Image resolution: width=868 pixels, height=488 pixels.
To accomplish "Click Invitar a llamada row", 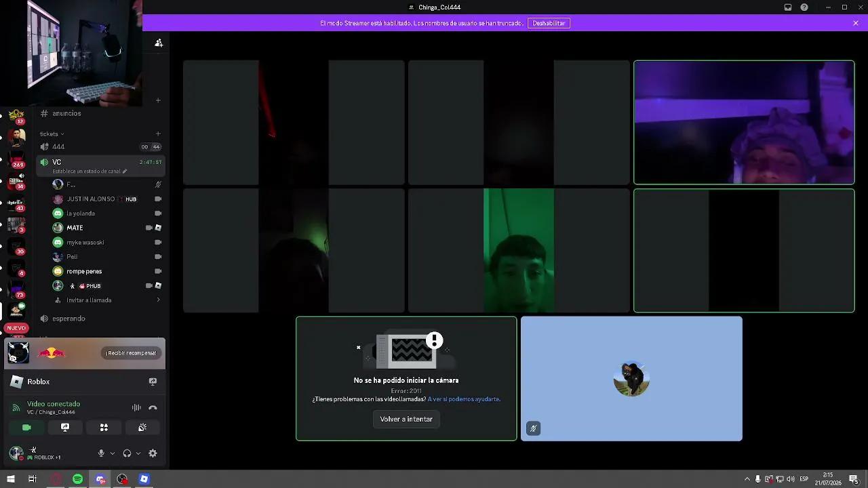I will click(x=107, y=300).
